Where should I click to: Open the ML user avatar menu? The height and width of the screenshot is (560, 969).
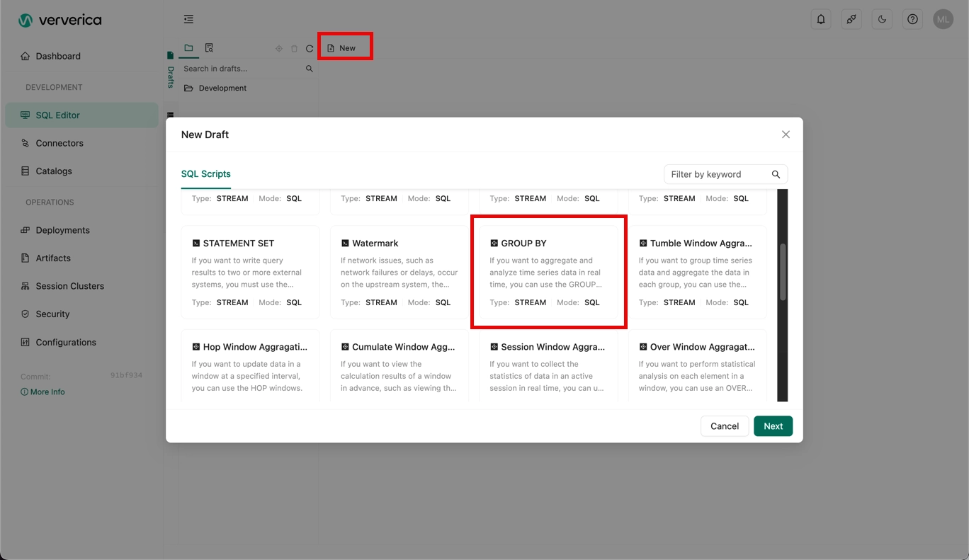(943, 19)
